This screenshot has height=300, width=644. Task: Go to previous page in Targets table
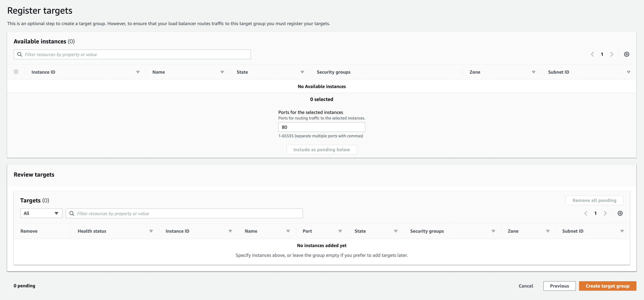586,213
